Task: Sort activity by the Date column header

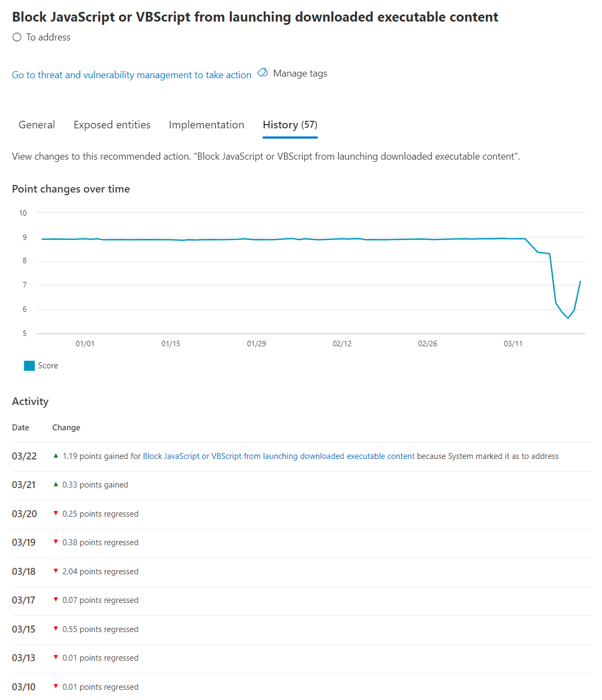Action: pos(20,428)
